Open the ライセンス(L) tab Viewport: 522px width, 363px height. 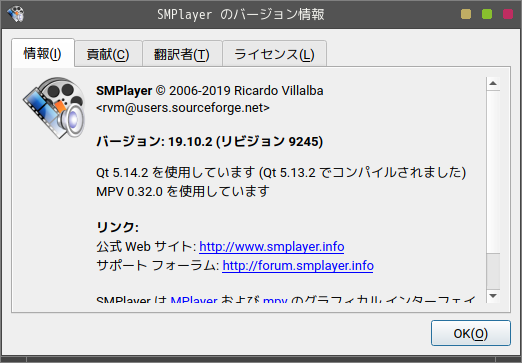274,54
